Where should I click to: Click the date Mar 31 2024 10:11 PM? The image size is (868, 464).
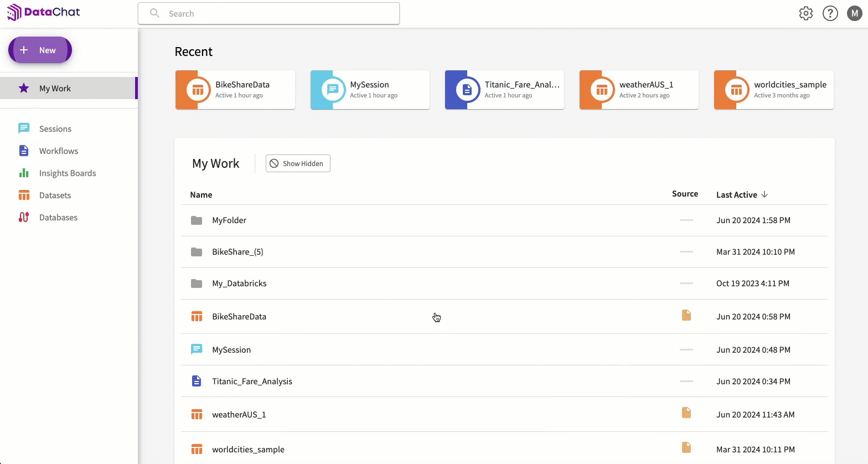point(756,450)
